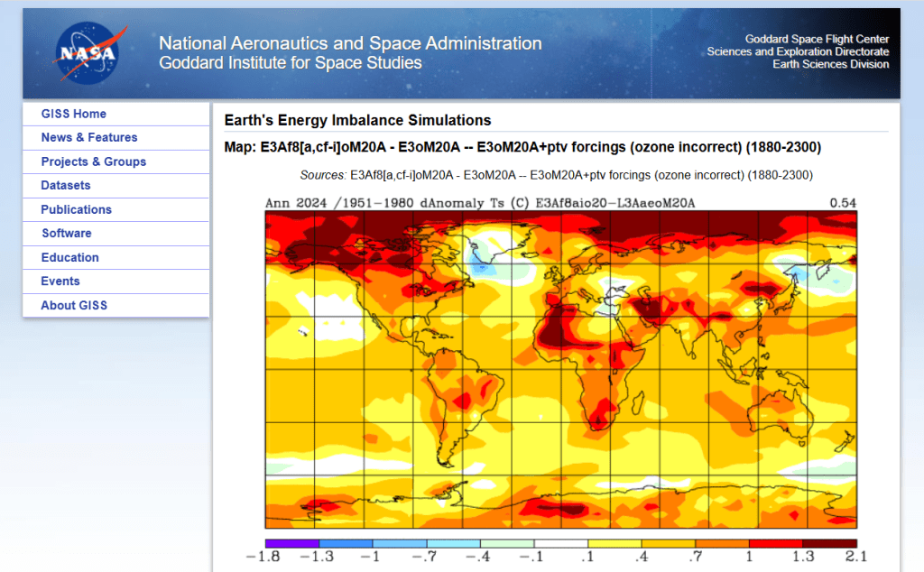This screenshot has width=924, height=572.
Task: Select Software in the sidebar
Action: click(66, 233)
